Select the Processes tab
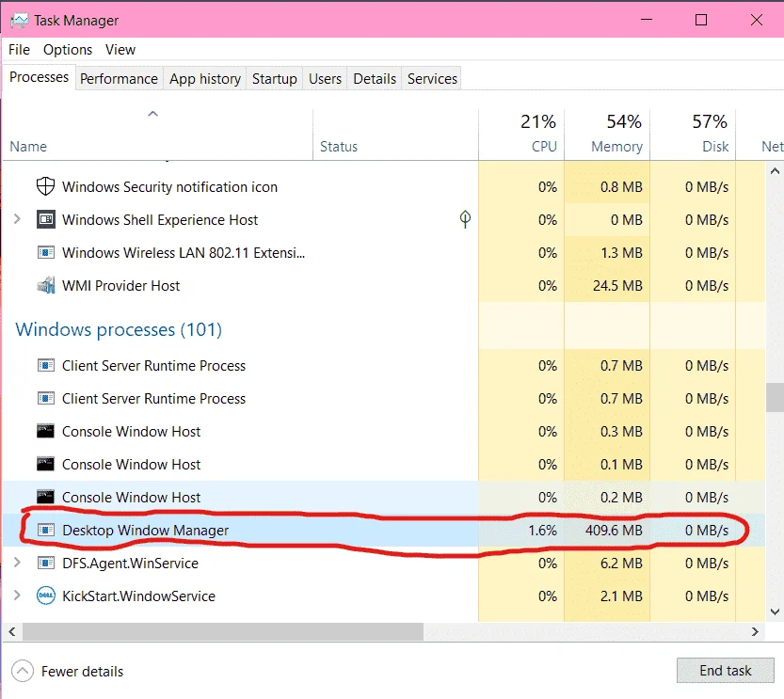The height and width of the screenshot is (699, 784). point(39,77)
